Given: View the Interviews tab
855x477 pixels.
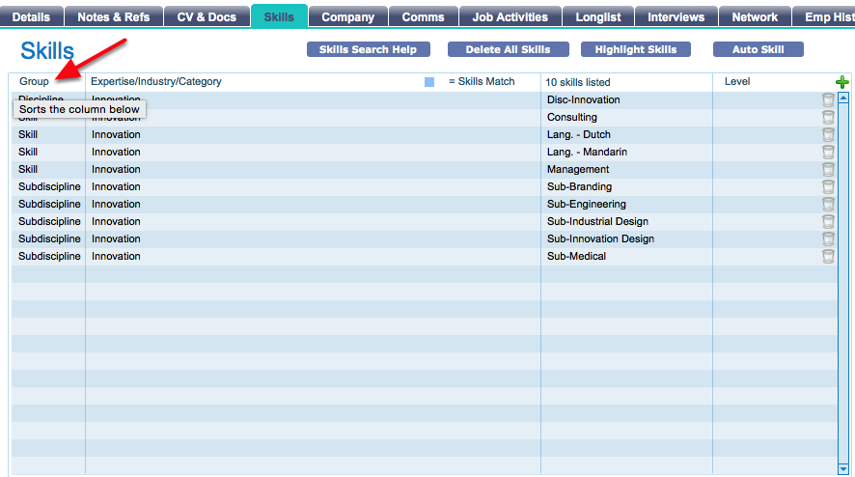Looking at the screenshot, I should 676,17.
